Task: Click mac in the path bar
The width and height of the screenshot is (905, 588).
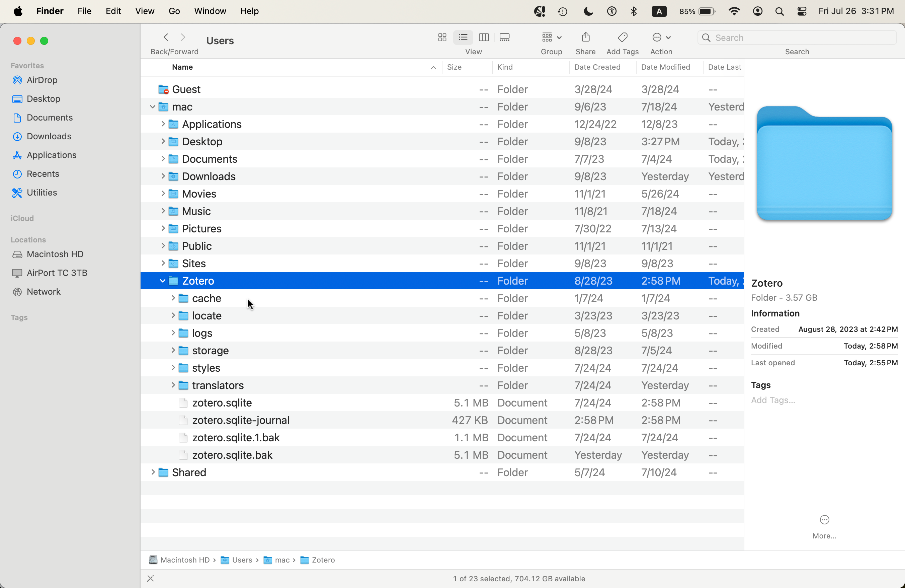Action: (x=282, y=560)
